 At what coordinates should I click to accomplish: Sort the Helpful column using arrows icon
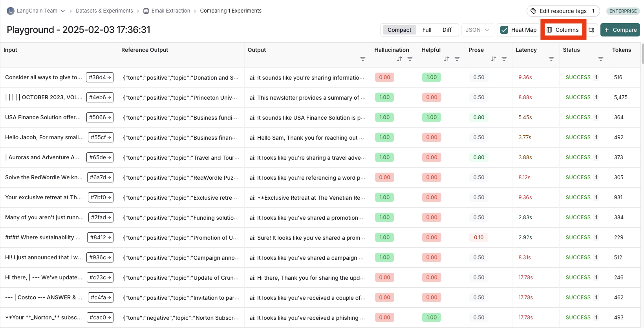(x=446, y=59)
